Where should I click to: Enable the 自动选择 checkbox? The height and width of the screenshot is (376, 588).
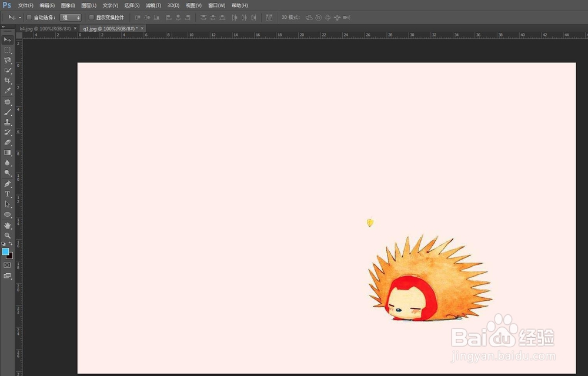pos(29,18)
